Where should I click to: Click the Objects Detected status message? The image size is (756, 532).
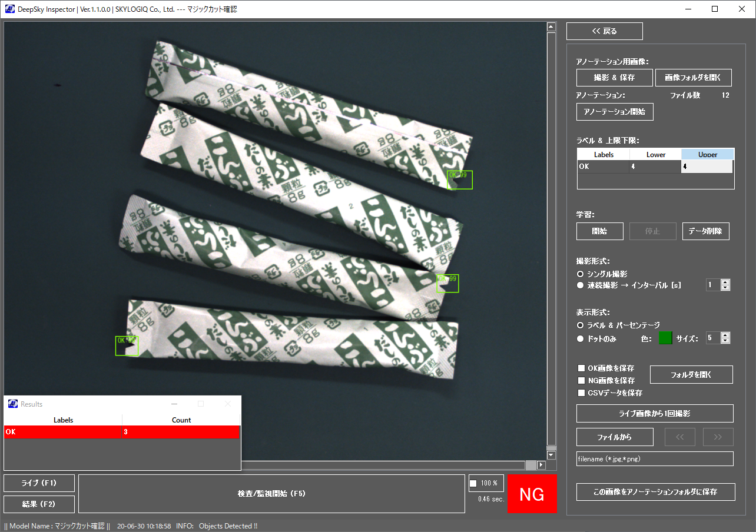tap(228, 526)
